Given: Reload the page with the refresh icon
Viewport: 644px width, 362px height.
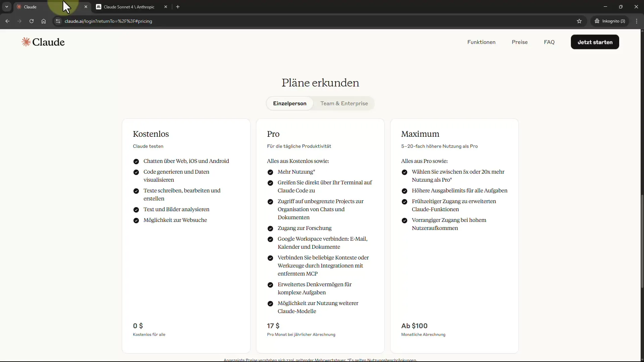Looking at the screenshot, I should point(32,21).
